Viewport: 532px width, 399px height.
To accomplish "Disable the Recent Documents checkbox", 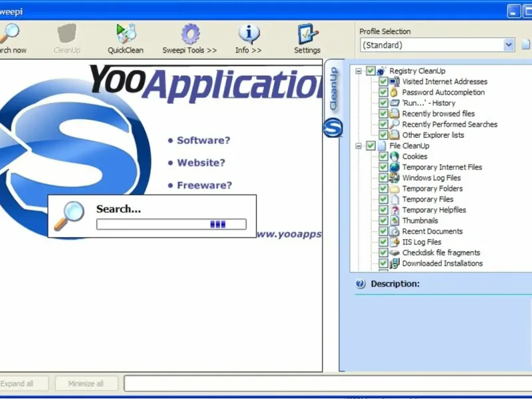I will tap(384, 231).
